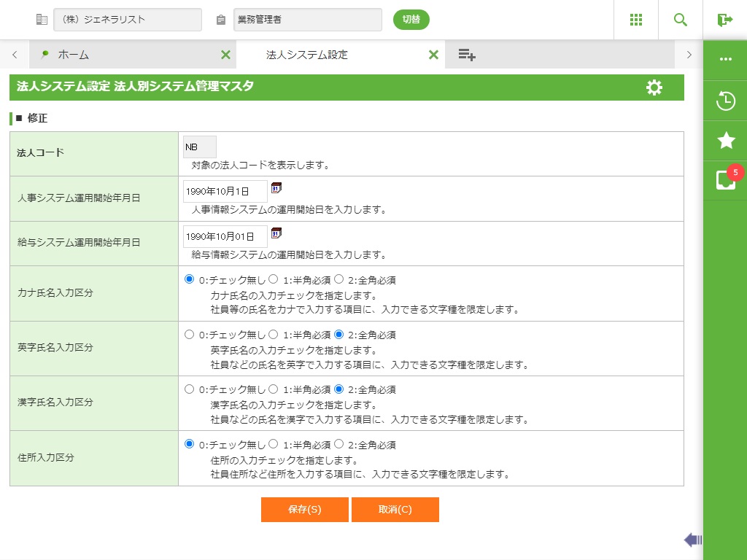This screenshot has width=747, height=560.
Task: Collapse side panel with purple arrow
Action: (x=693, y=540)
